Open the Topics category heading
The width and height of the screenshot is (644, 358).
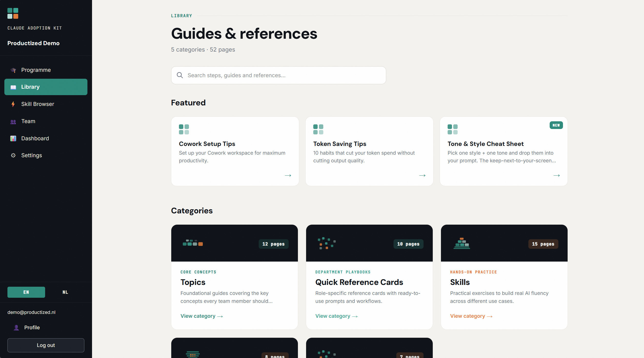tap(193, 282)
